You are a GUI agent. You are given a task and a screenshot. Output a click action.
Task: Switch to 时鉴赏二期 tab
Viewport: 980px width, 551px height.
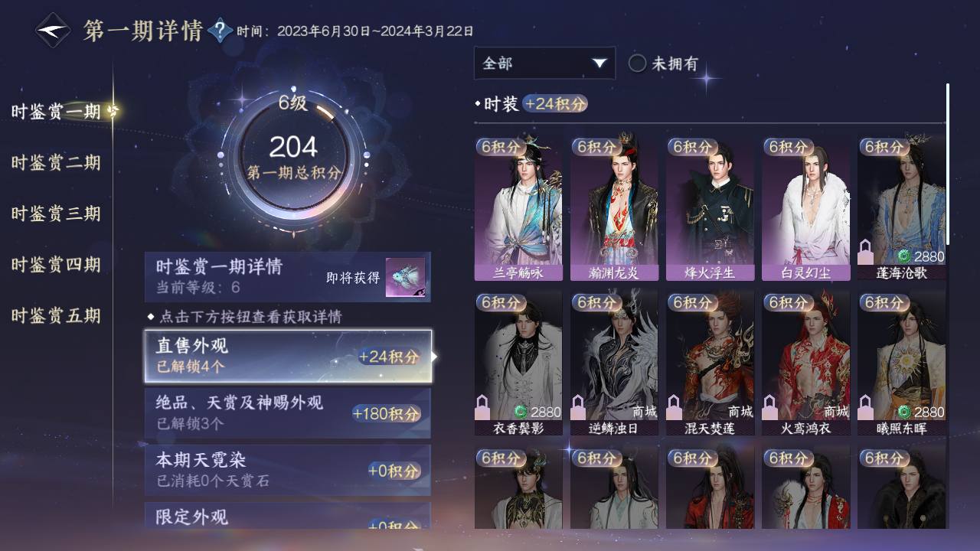[x=56, y=162]
